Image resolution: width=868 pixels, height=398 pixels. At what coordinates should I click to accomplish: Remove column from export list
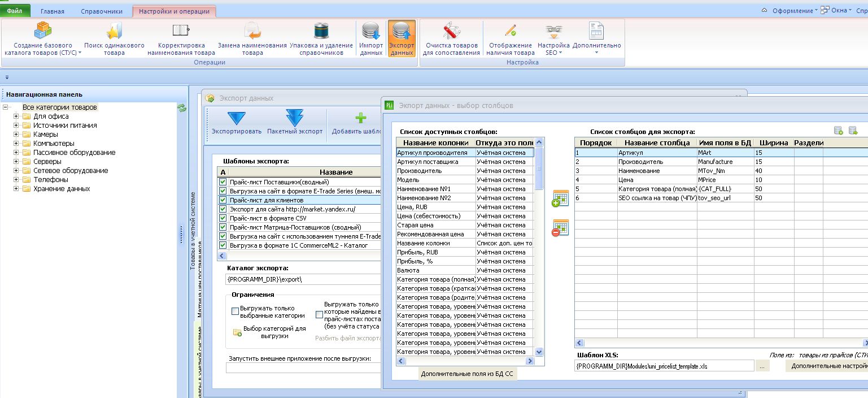click(x=560, y=228)
